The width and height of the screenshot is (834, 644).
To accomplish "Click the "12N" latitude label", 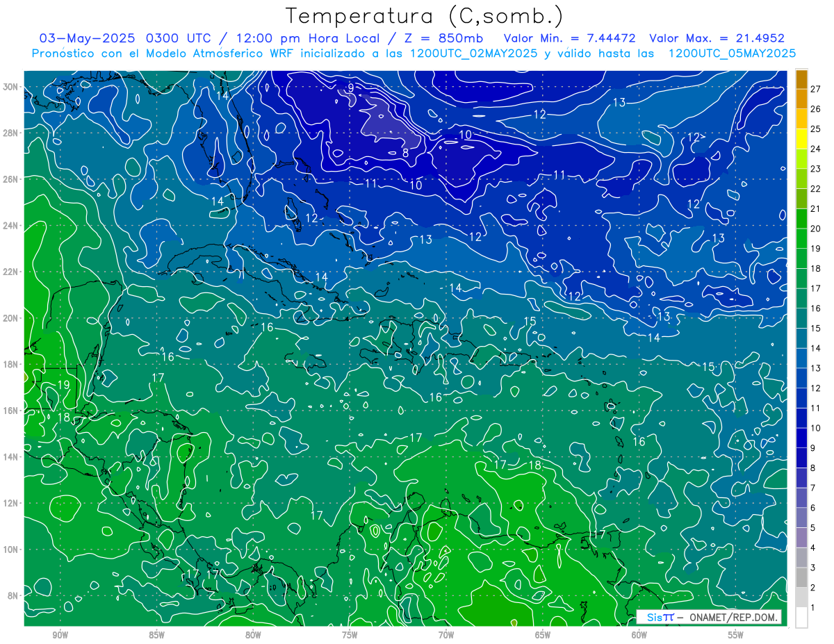I will click(11, 503).
